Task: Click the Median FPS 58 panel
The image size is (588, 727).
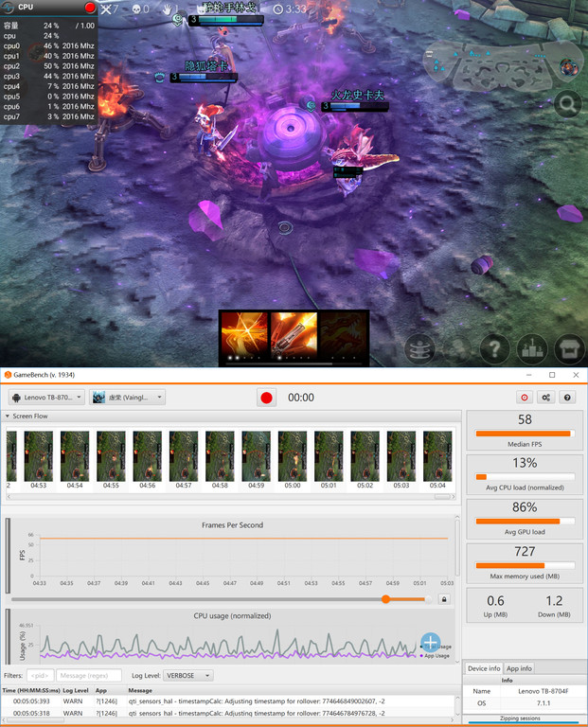Action: pyautogui.click(x=525, y=431)
